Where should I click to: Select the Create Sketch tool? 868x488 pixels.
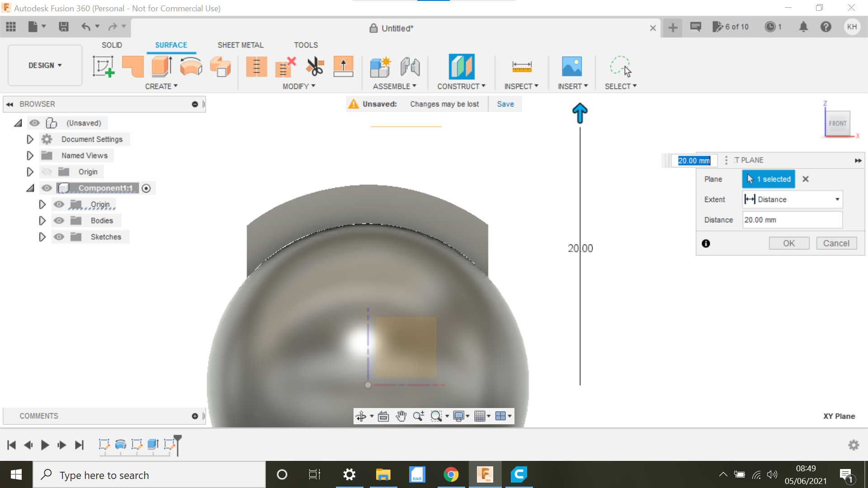[104, 66]
